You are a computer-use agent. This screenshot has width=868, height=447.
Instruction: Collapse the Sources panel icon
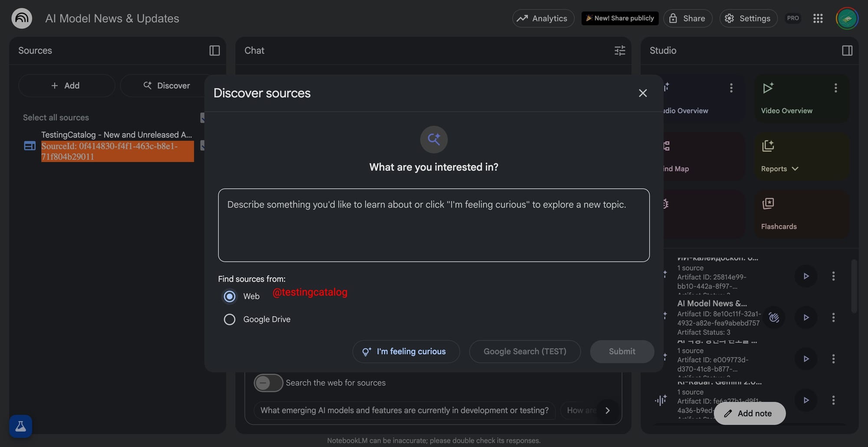tap(214, 50)
